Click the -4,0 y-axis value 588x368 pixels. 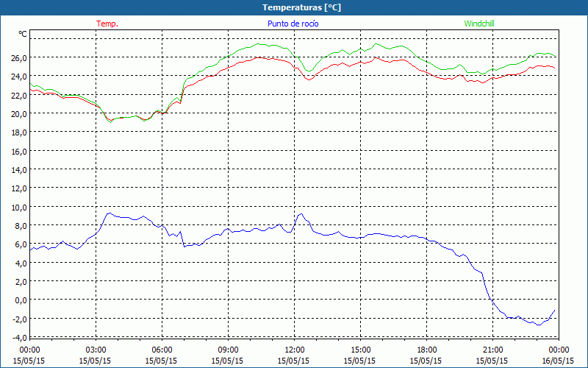[20, 338]
